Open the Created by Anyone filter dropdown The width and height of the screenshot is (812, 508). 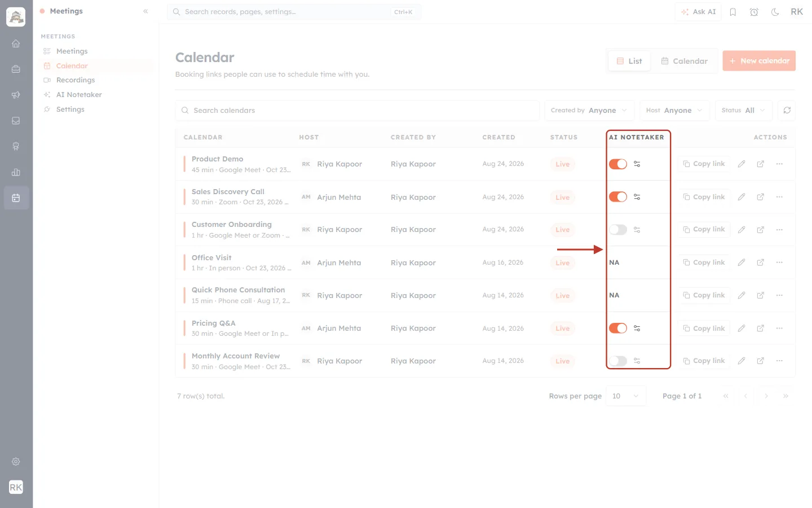coord(589,110)
